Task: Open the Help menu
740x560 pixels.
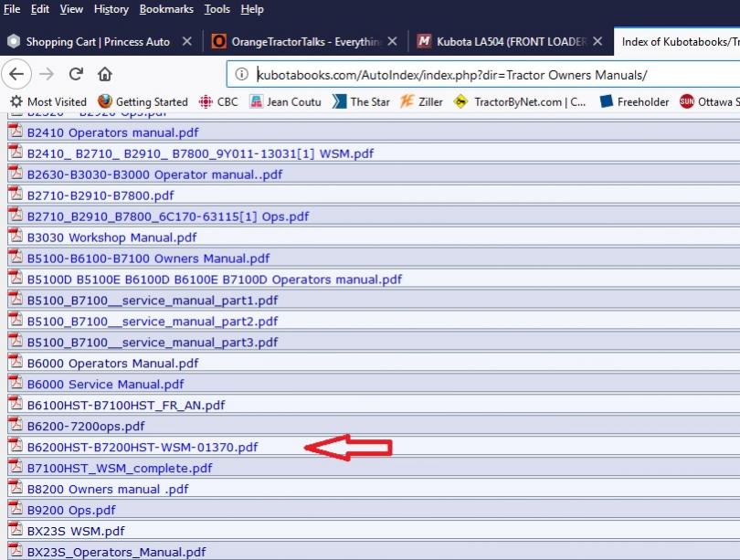Action: pyautogui.click(x=252, y=9)
